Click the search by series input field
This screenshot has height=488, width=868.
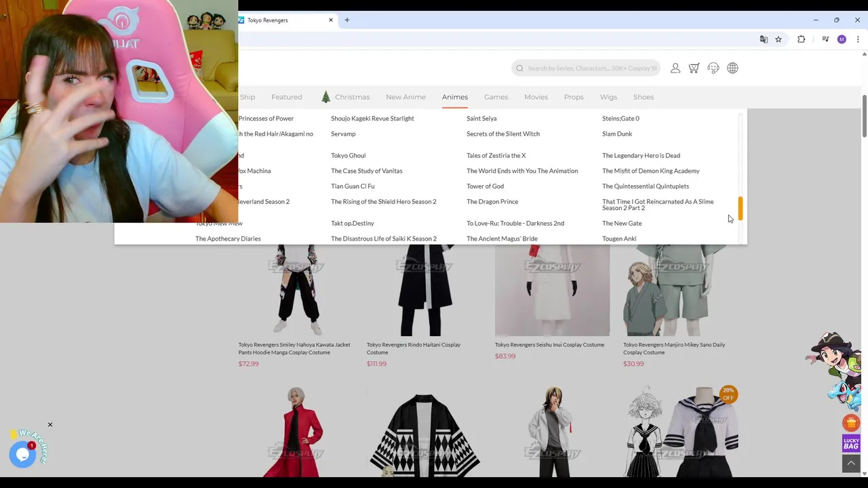pyautogui.click(x=585, y=68)
